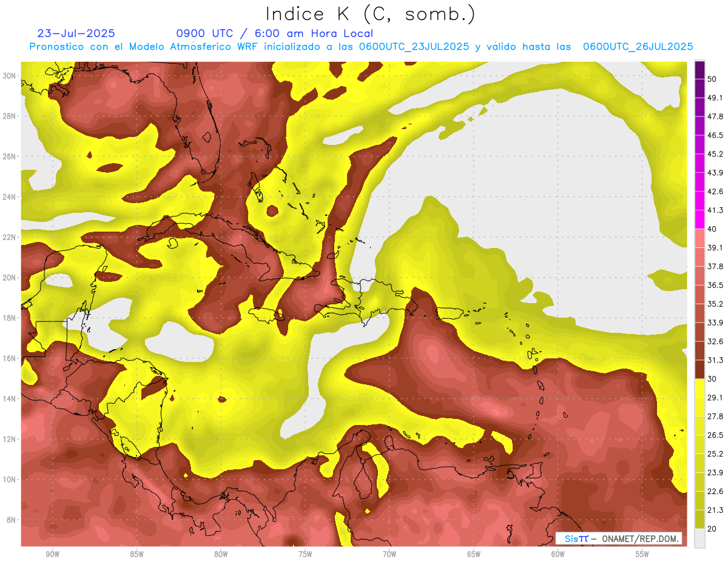Viewport: 728px width, 562px height.
Task: Click the "SisTT - ONAMET/REP.DOM." credit box
Action: (619, 538)
